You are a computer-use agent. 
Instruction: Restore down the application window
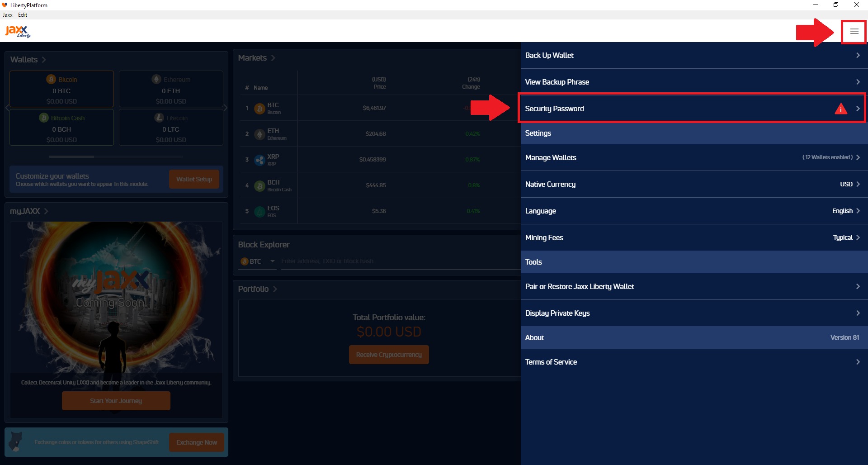click(836, 5)
